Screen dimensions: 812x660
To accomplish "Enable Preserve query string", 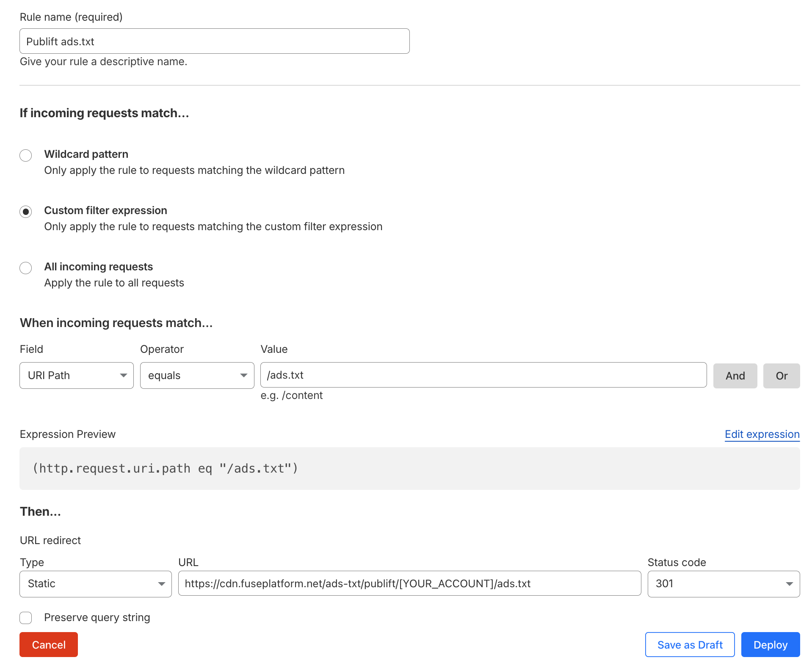I will click(25, 618).
